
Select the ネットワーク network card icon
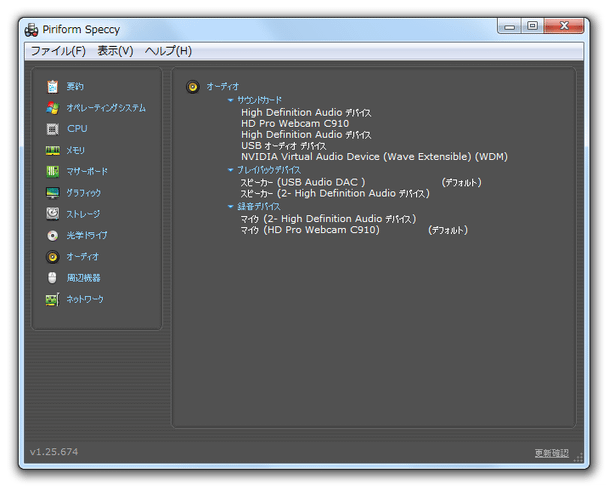click(52, 299)
